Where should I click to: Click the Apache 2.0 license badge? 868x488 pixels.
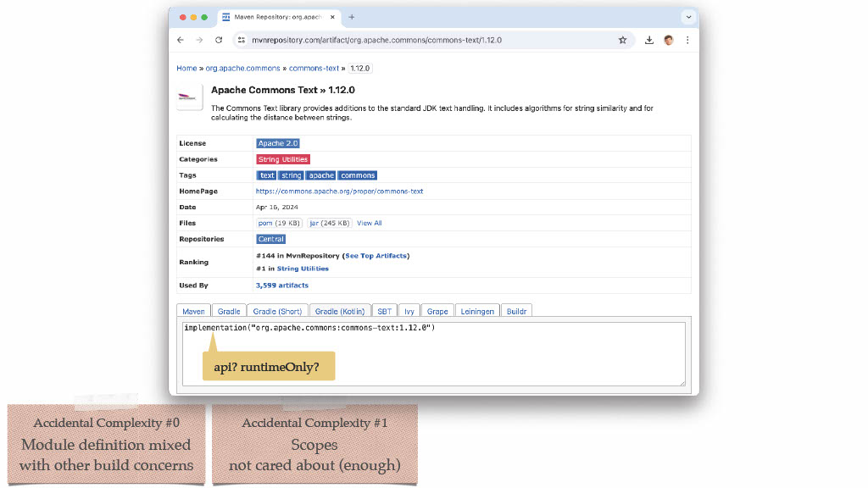click(278, 143)
